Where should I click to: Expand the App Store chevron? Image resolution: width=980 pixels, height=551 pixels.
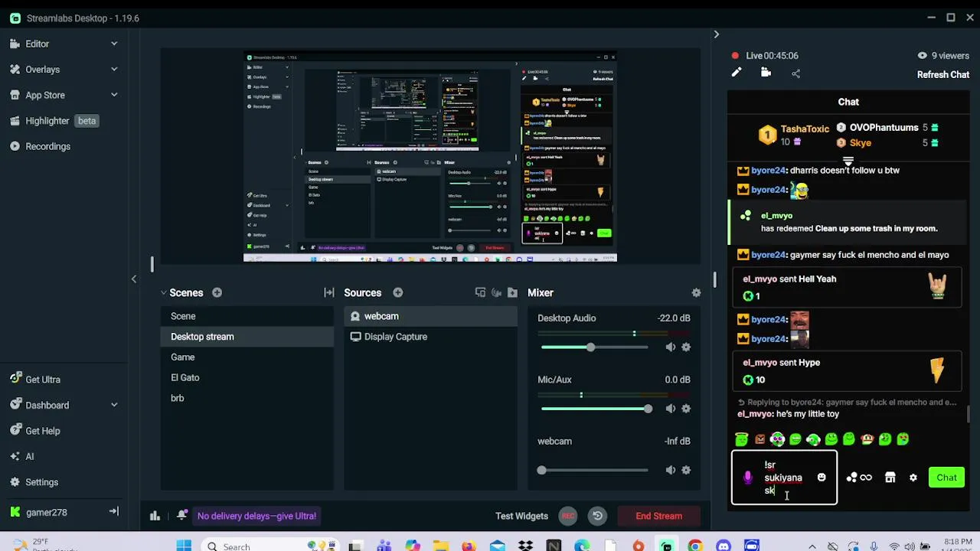click(x=114, y=95)
